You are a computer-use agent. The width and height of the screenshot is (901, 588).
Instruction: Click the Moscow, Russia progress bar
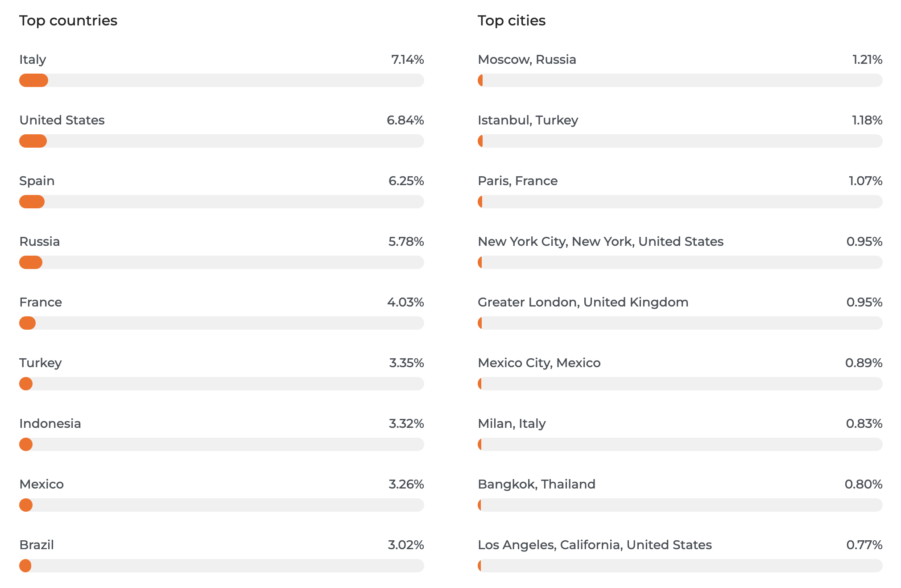(x=680, y=80)
